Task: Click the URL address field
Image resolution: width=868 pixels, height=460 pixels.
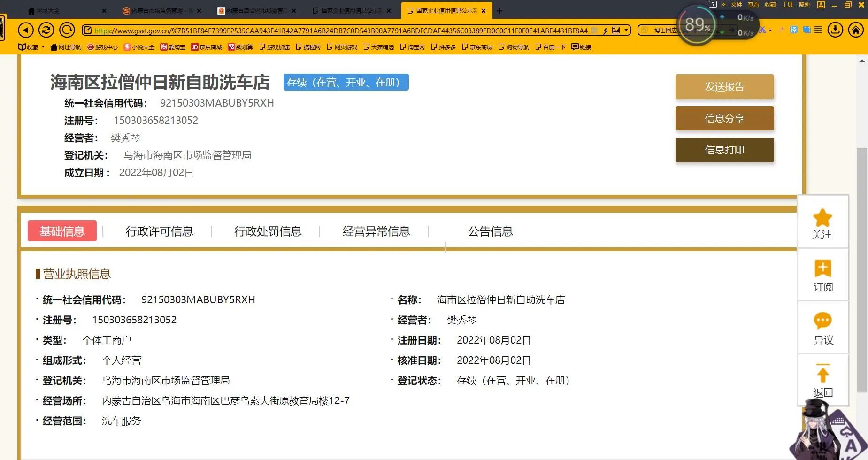Action: click(x=341, y=31)
